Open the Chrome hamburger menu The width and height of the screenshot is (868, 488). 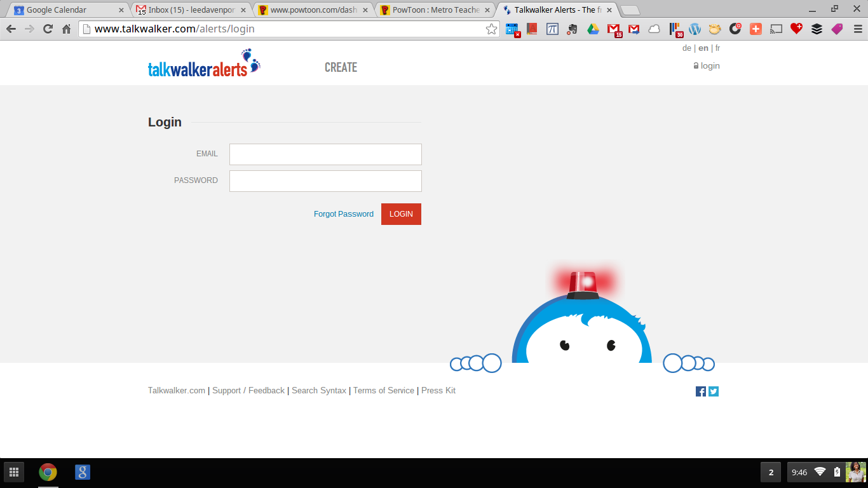858,29
